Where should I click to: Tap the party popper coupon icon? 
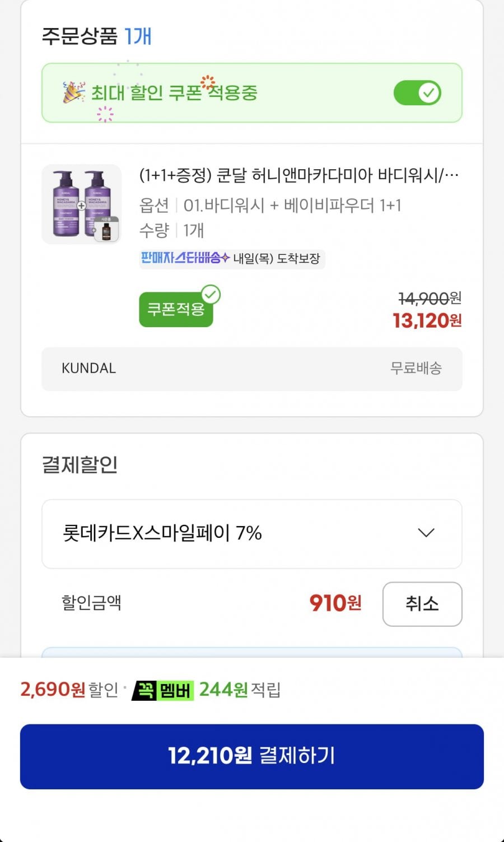coord(73,92)
